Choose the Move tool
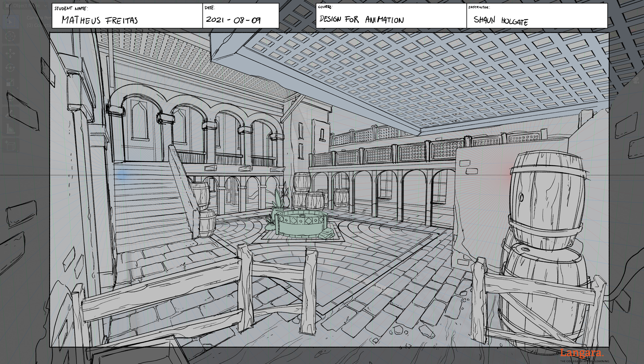 point(10,53)
